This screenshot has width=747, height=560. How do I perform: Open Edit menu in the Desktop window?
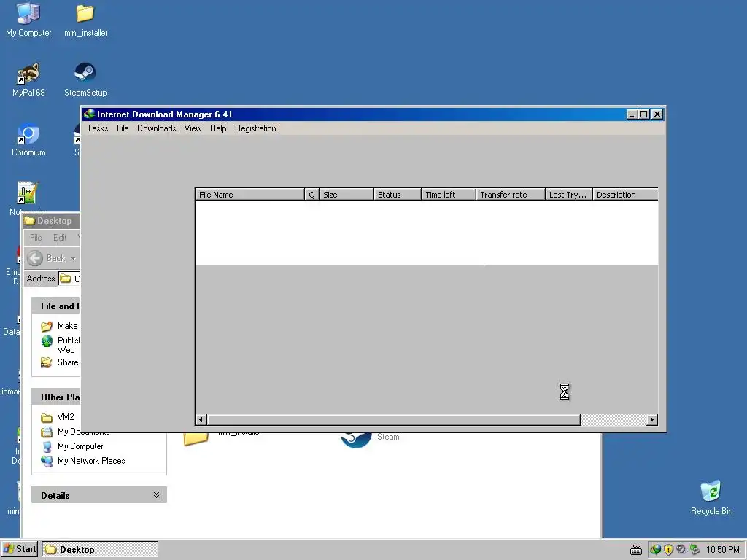click(x=60, y=238)
